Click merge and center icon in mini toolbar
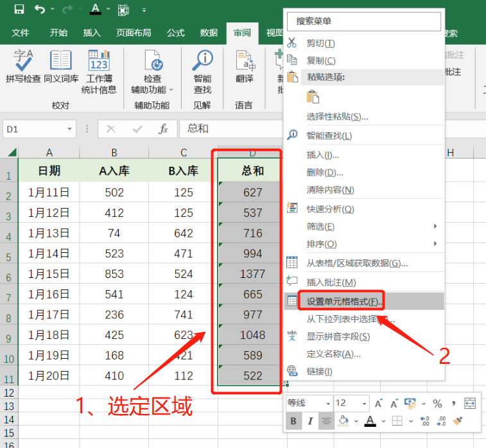Screen dimensions: 486x448 [x=470, y=403]
